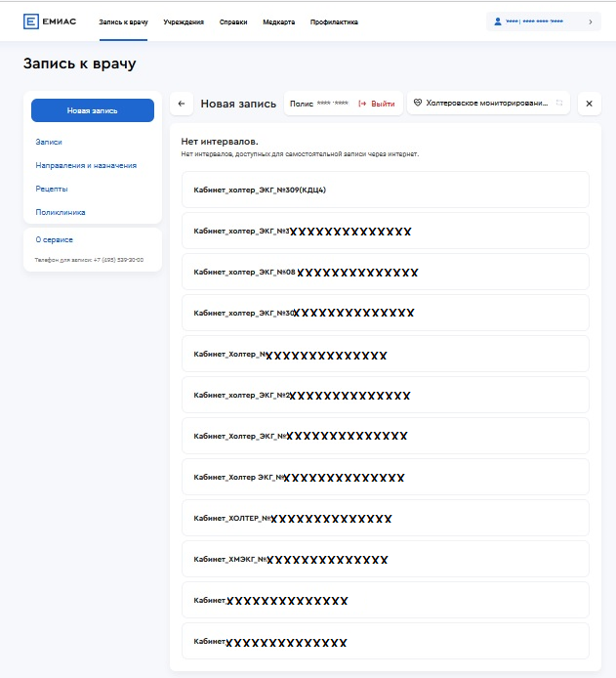616x678 pixels.
Task: Expand the user account chevron
Action: pos(590,21)
